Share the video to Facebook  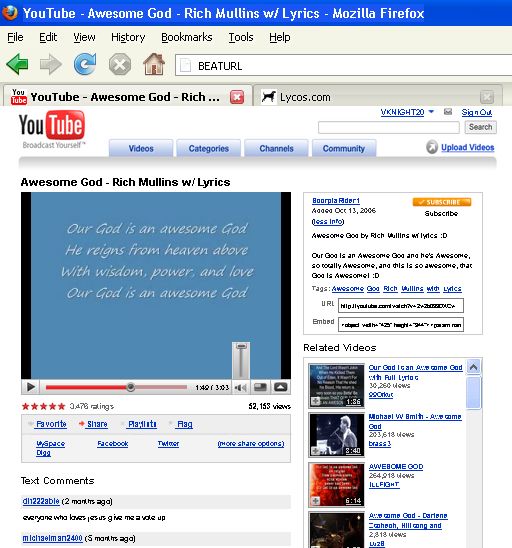[x=113, y=444]
